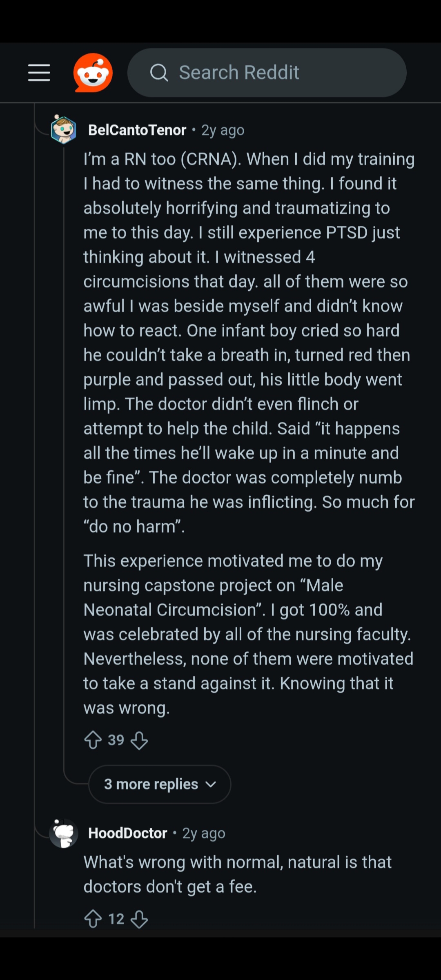Viewport: 441px width, 980px height.
Task: Open BelCantoTenor's profile by username
Action: pyautogui.click(x=137, y=130)
